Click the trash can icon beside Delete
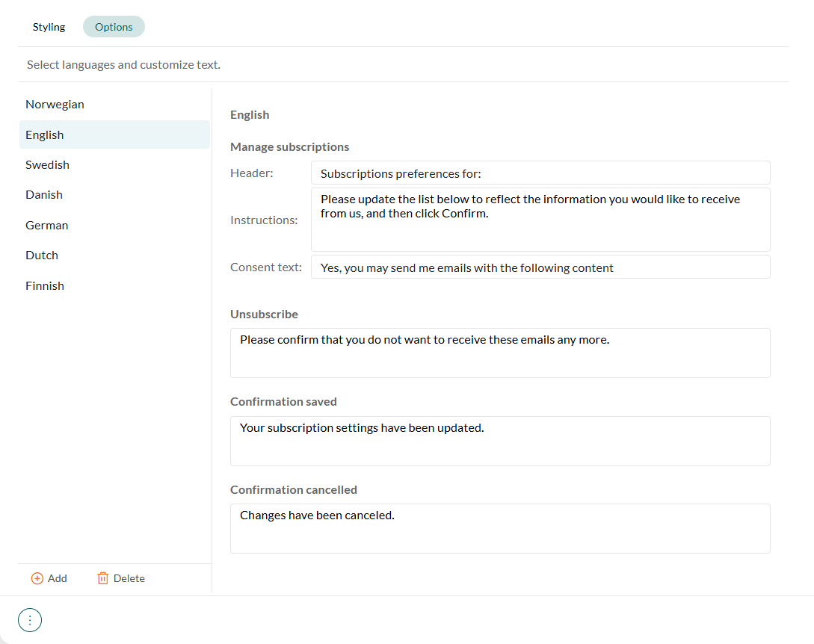814x644 pixels. [103, 578]
